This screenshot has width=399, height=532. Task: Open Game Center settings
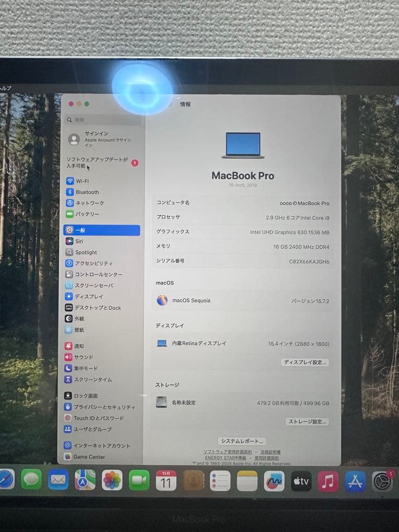click(85, 457)
